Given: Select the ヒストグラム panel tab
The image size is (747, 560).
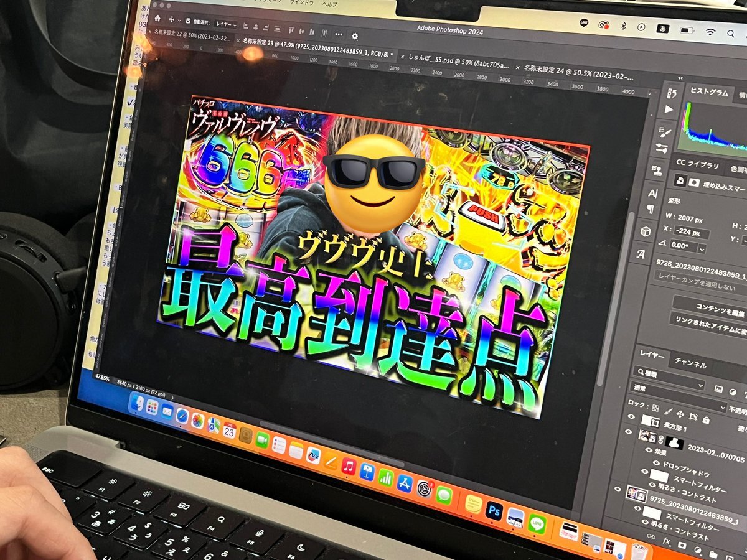Looking at the screenshot, I should point(709,92).
